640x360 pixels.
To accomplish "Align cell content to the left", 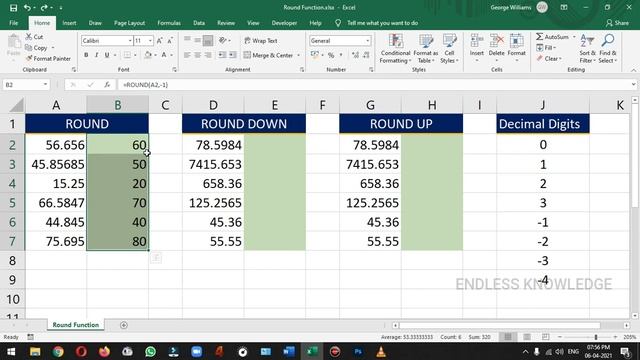I will tap(187, 55).
